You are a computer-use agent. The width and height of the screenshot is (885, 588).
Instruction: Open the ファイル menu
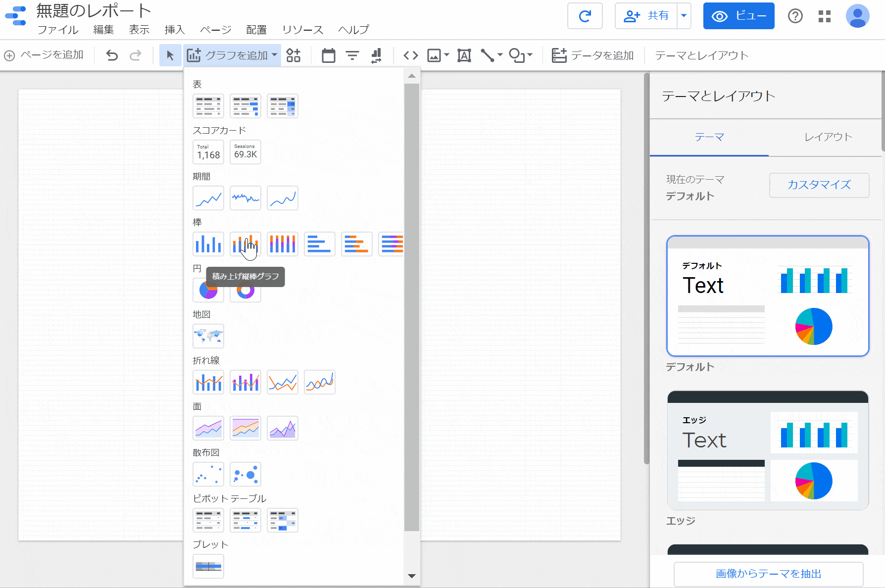58,30
